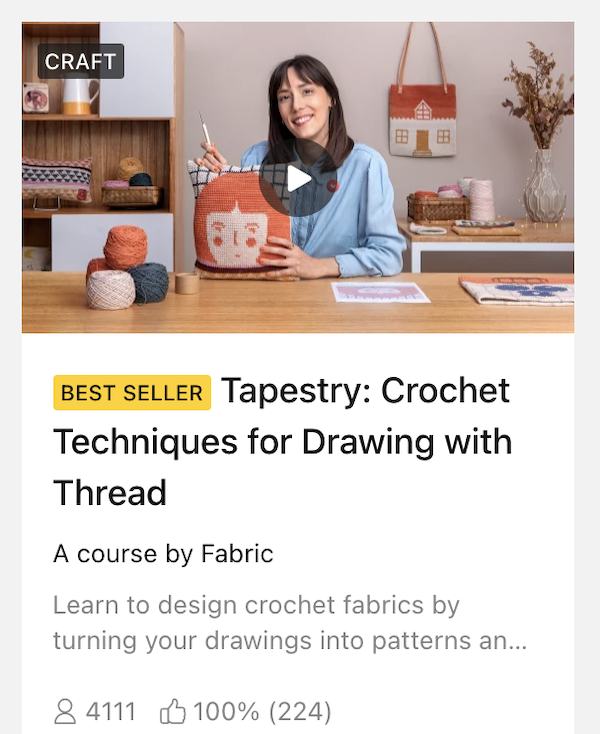Click the 4111 students count
600x734 pixels.
point(111,712)
